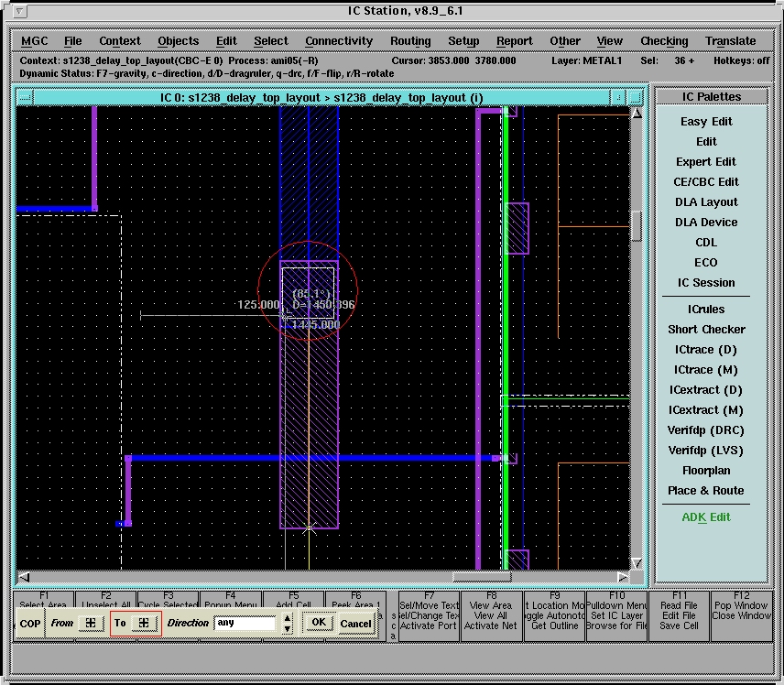Click the F8 View Area softkey
Screen dimensions: 784x685
[490, 606]
